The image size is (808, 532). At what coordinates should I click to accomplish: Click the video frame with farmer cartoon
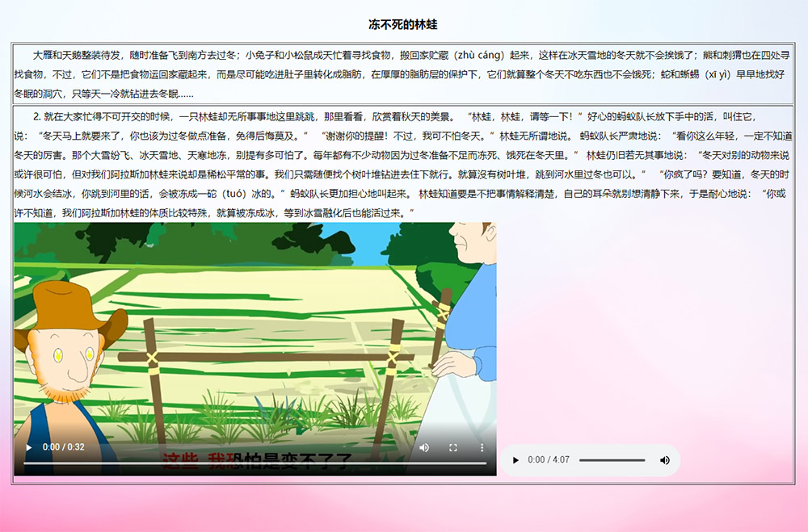click(255, 349)
